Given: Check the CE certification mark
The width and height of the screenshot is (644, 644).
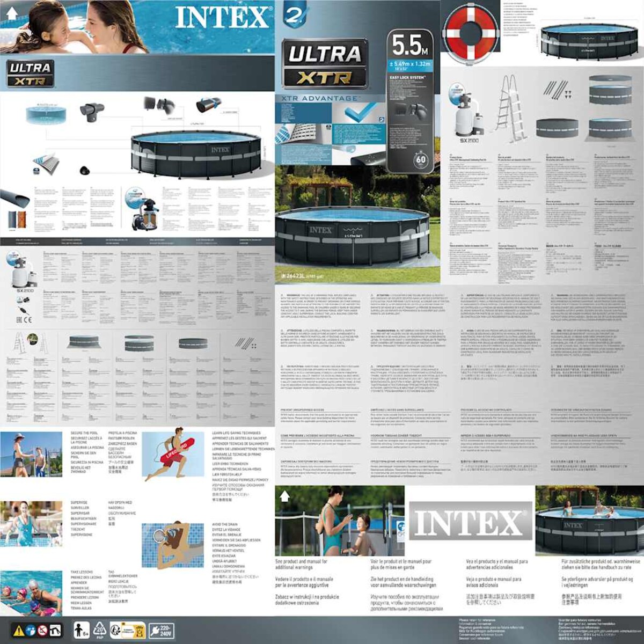Looking at the screenshot, I should (28, 319).
